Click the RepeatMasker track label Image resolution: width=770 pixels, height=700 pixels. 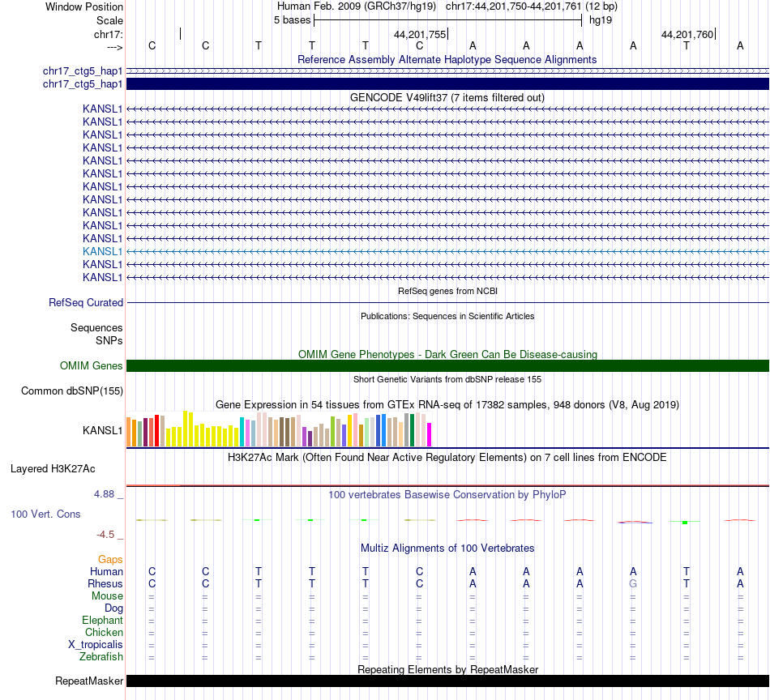(89, 681)
